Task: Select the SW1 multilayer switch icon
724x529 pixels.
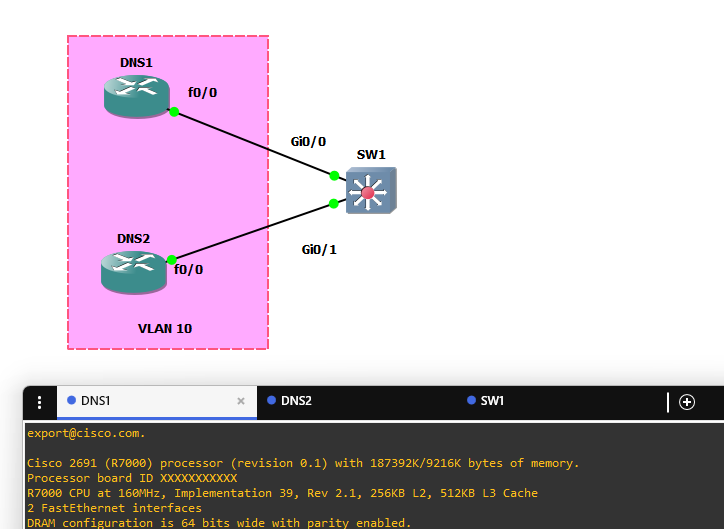Action: point(371,190)
